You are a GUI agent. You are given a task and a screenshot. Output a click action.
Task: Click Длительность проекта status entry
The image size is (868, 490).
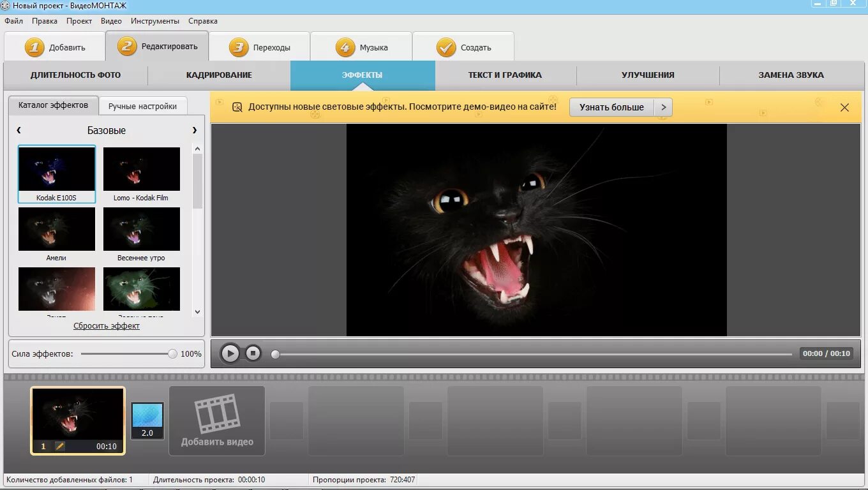click(x=209, y=480)
